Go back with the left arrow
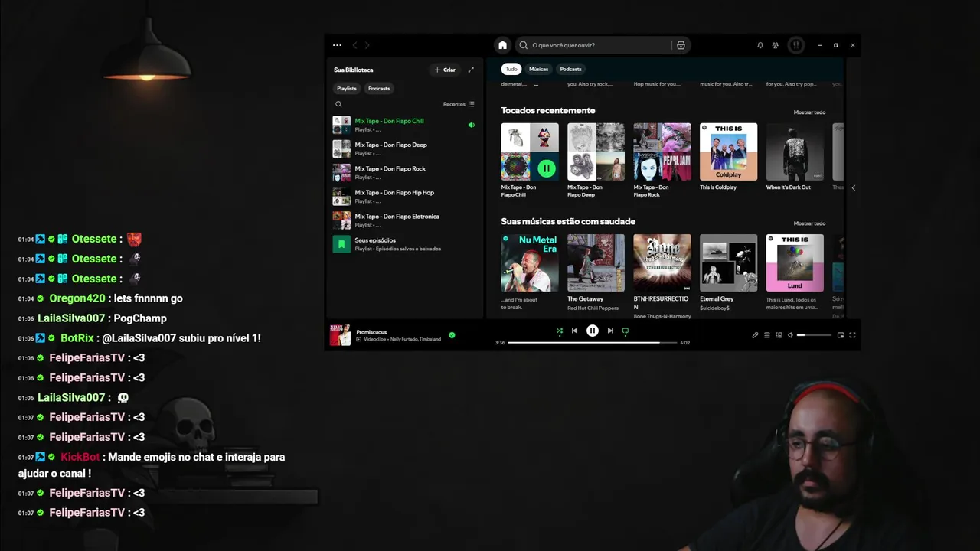Viewport: 980px width, 551px height. [354, 45]
